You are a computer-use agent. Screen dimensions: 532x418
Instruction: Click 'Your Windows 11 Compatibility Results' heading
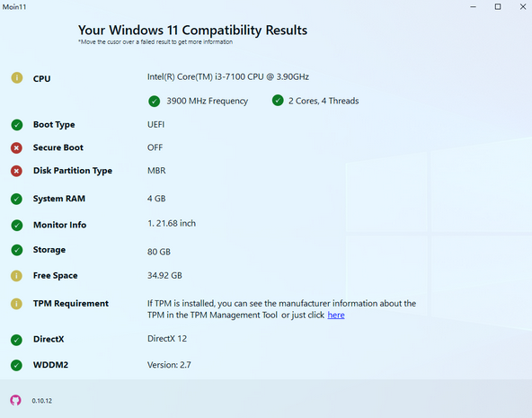[192, 31]
